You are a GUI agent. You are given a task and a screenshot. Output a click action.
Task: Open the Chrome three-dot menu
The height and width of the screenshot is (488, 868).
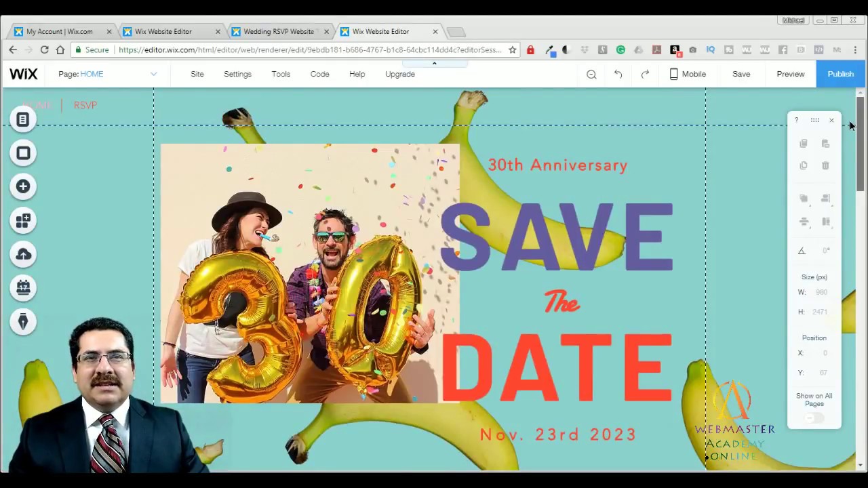tap(856, 49)
